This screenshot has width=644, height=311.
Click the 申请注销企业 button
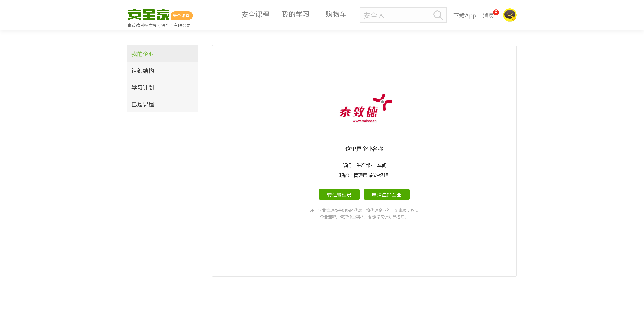click(387, 194)
